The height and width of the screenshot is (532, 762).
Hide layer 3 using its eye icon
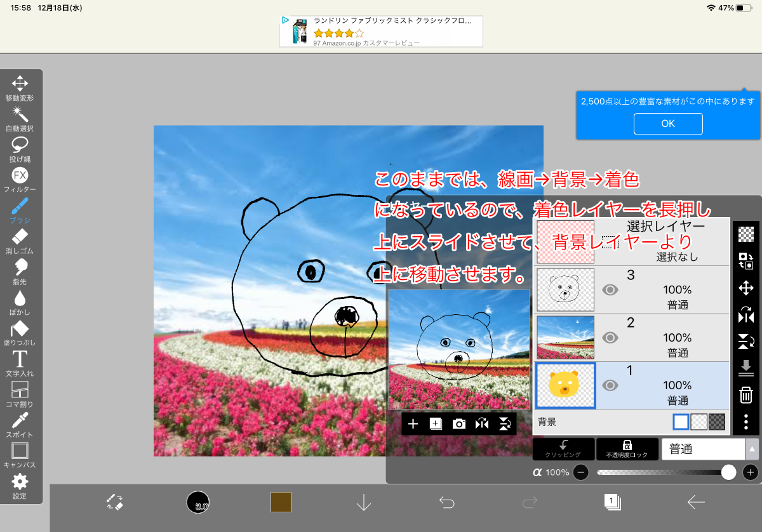(x=610, y=290)
